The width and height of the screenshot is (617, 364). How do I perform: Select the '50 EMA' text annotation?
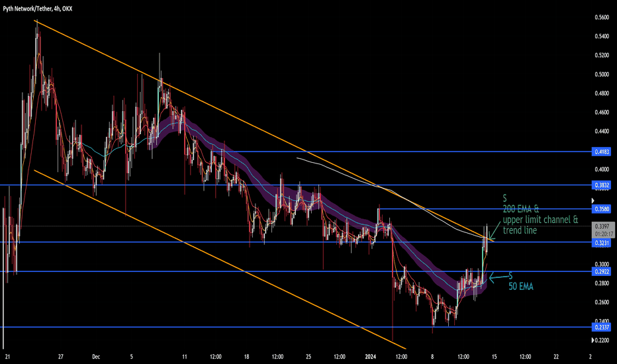point(520,287)
